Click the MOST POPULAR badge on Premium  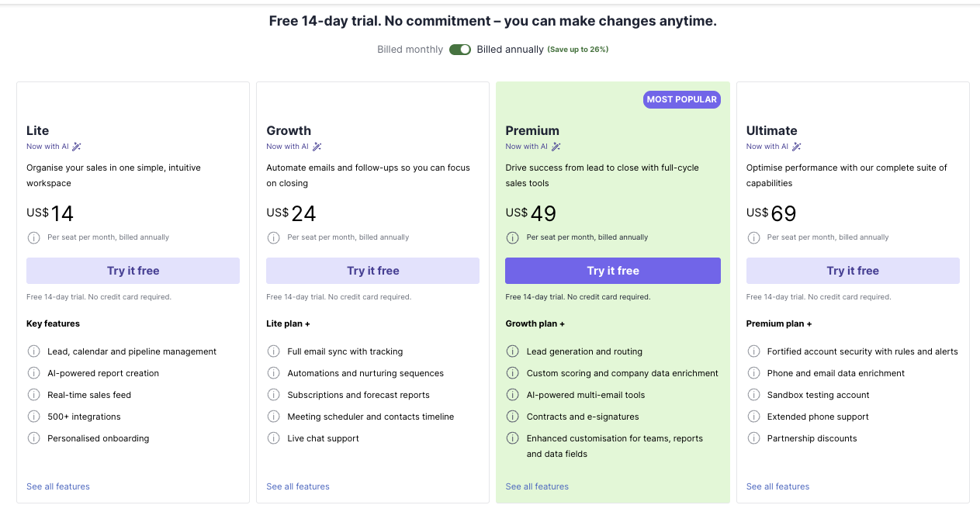click(x=682, y=99)
